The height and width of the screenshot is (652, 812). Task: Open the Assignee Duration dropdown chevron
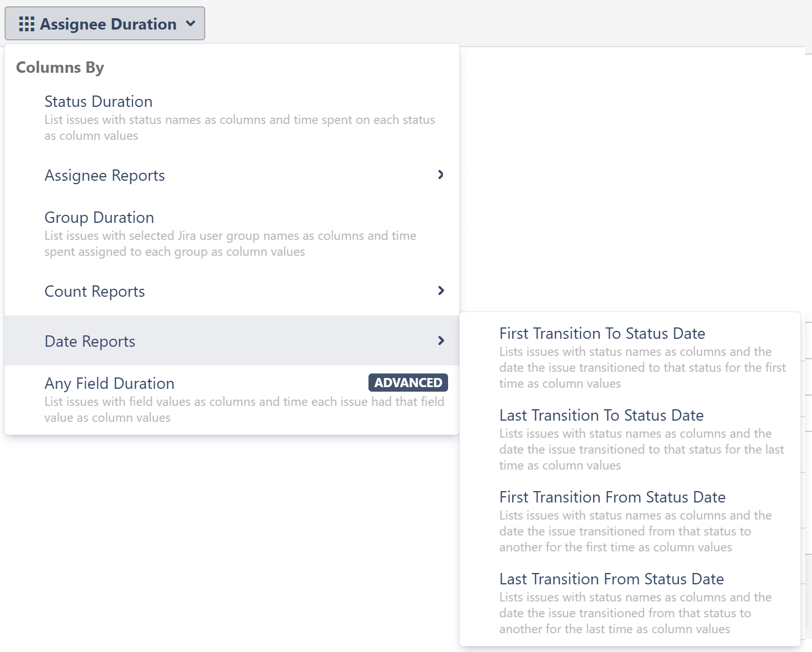[x=192, y=24]
